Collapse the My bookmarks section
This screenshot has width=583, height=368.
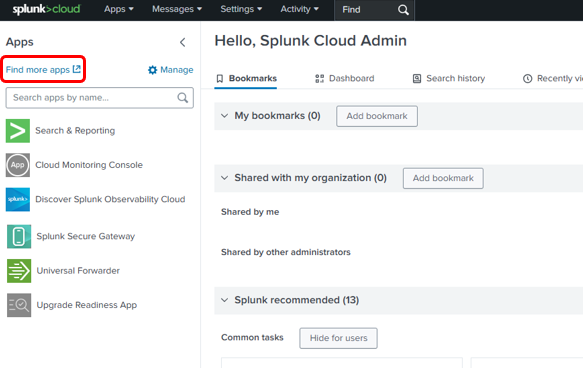tap(224, 116)
